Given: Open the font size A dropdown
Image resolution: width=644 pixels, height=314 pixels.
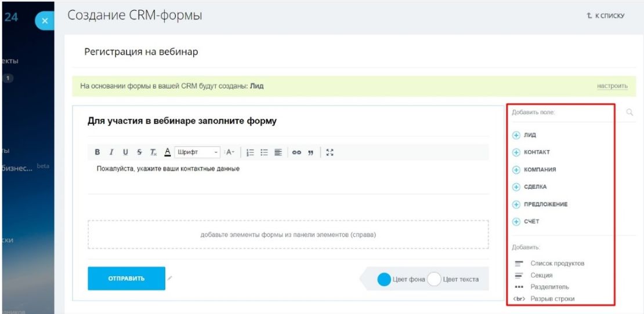Looking at the screenshot, I should 230,152.
